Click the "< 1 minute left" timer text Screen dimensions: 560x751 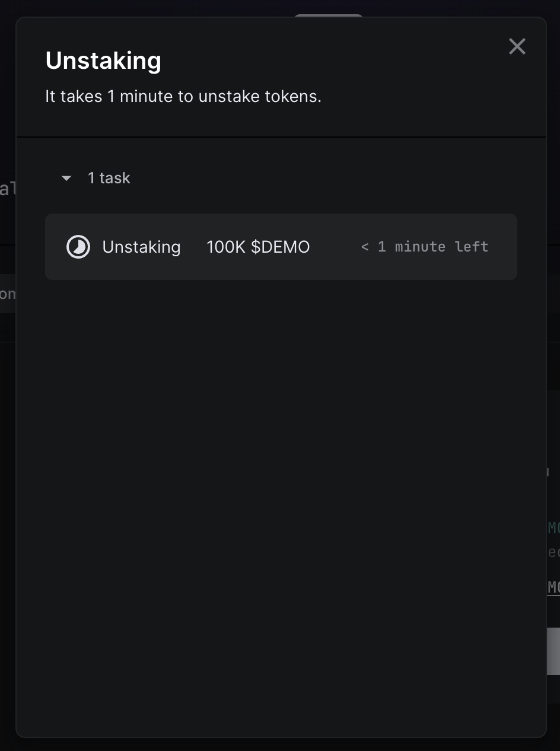click(424, 247)
